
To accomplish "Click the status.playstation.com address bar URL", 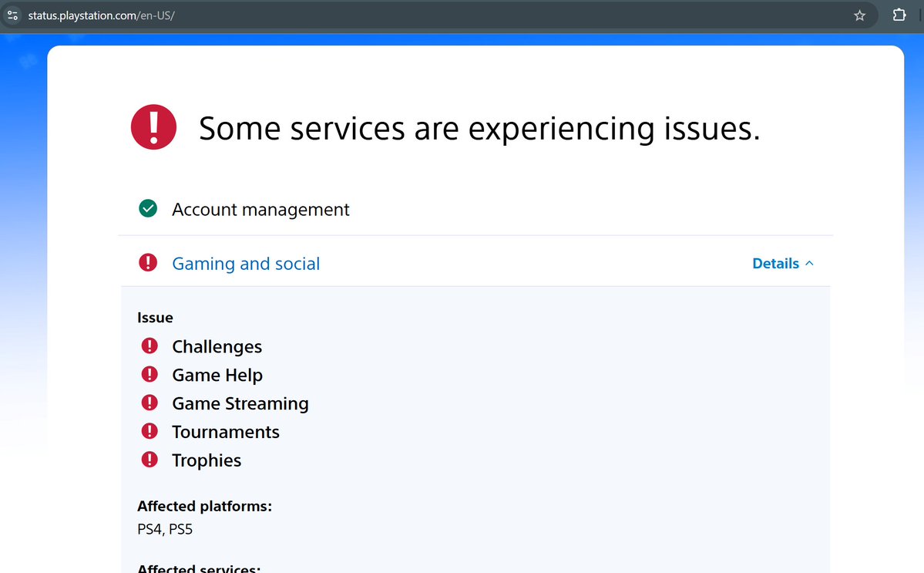I will (x=102, y=15).
